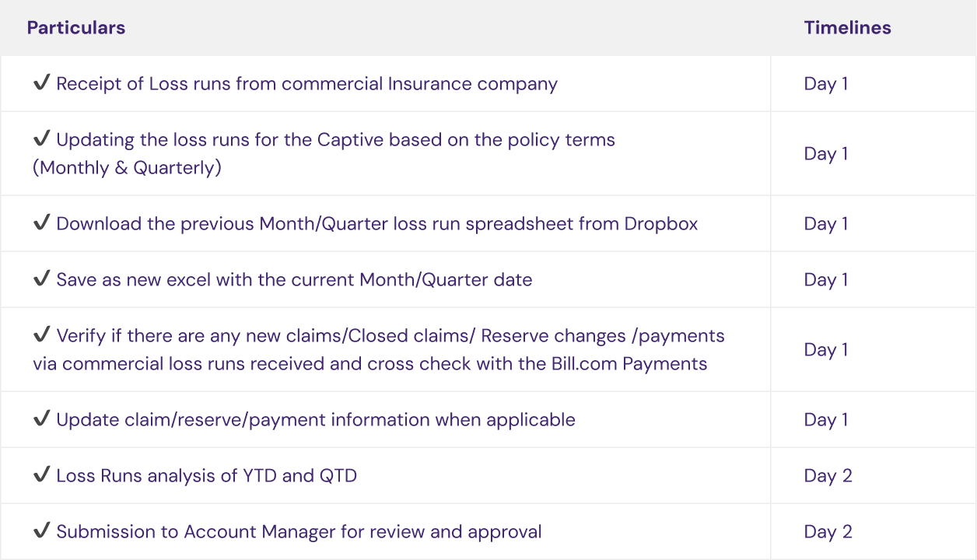Click checkmark beside Updating the loss runs

[42, 139]
